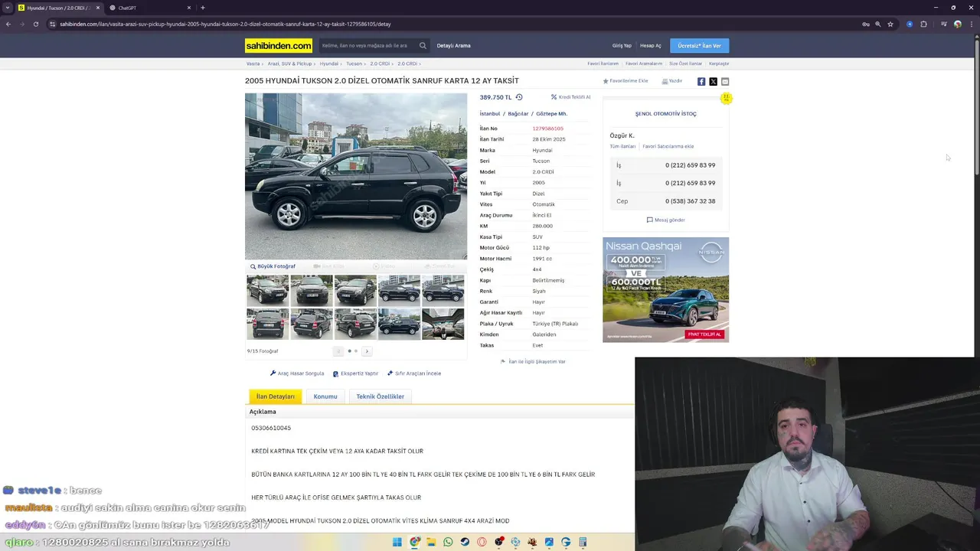Close the ChatGPT tab
The height and width of the screenshot is (551, 980).
pyautogui.click(x=189, y=8)
